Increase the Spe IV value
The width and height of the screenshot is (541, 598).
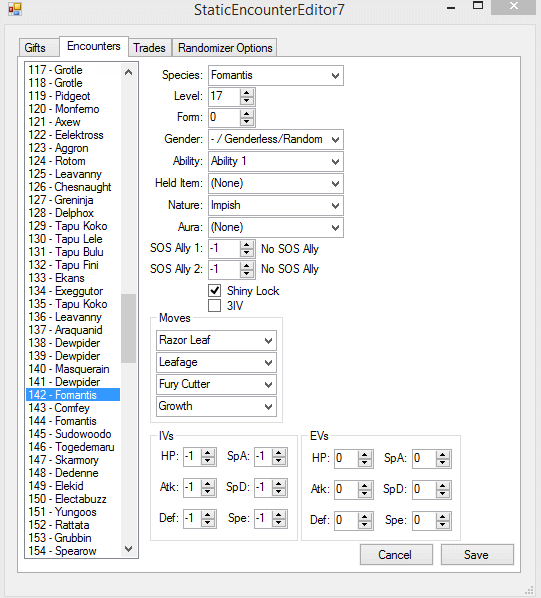[x=279, y=514]
